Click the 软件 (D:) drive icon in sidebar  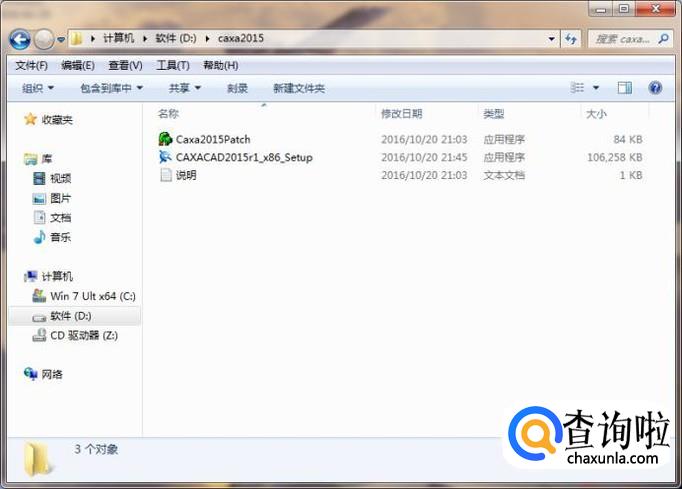point(39,318)
